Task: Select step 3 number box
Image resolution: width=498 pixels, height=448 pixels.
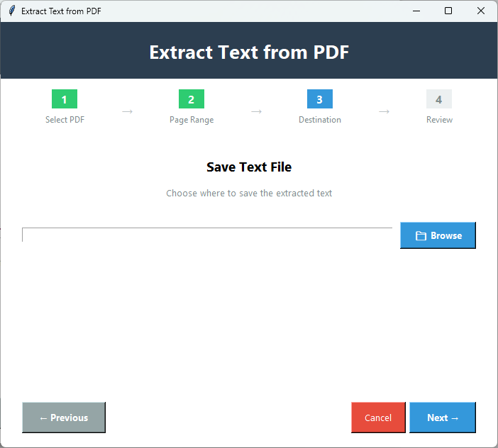Action: 320,99
